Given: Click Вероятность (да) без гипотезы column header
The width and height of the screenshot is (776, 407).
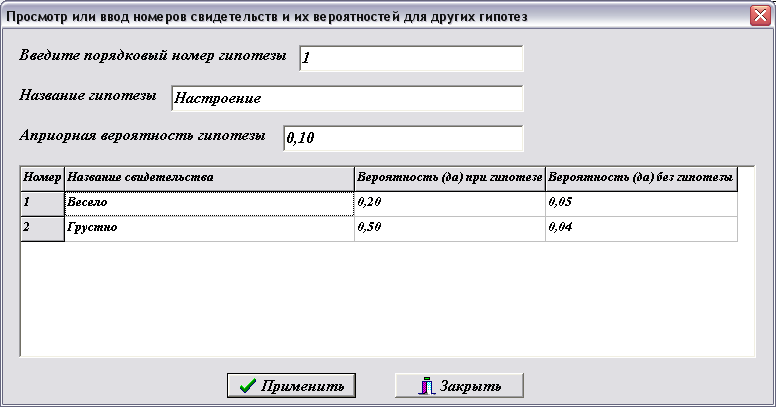Looking at the screenshot, I should click(641, 179).
